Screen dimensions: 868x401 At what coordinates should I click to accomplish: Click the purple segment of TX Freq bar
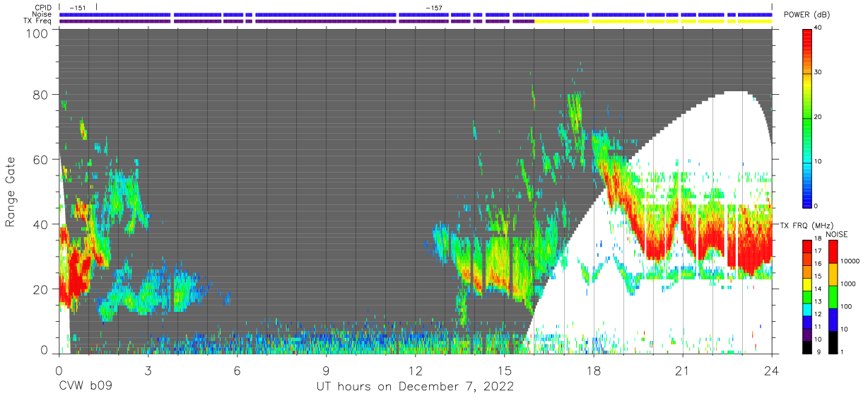pyautogui.click(x=297, y=21)
